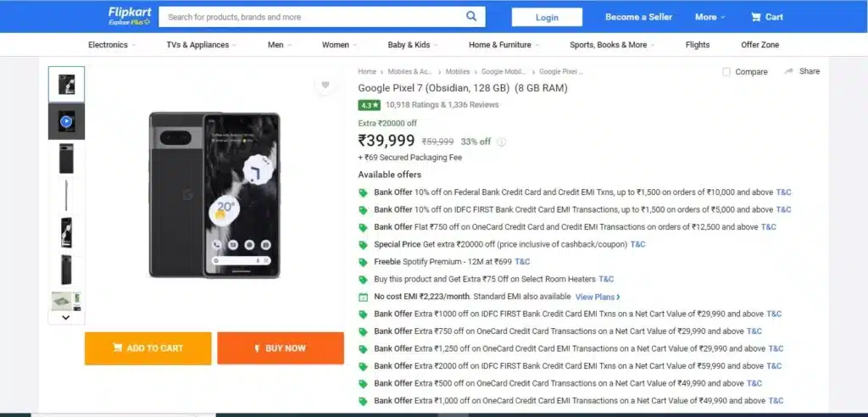This screenshot has height=417, width=868.
Task: Open the Offer Zone menu item
Action: (x=760, y=45)
